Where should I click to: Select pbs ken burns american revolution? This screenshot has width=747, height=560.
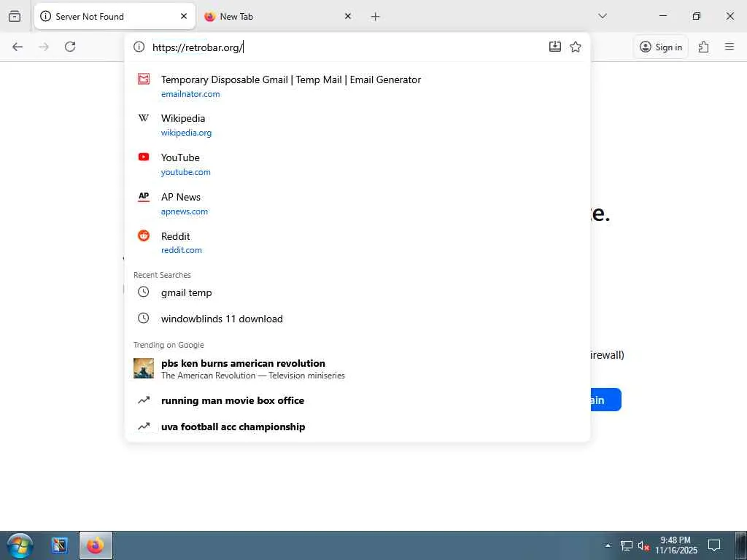tap(357, 368)
